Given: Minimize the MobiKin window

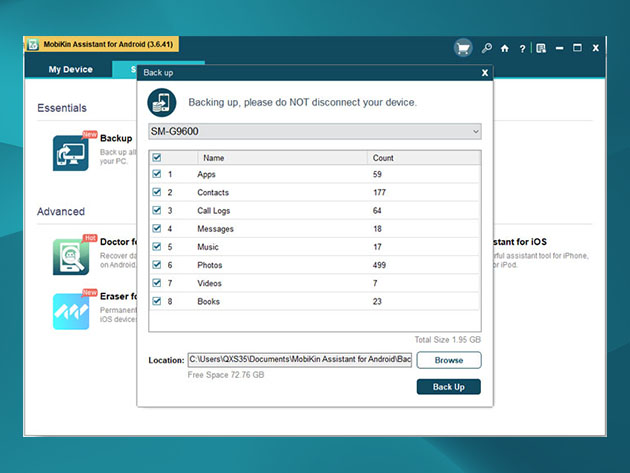Looking at the screenshot, I should pos(559,48).
